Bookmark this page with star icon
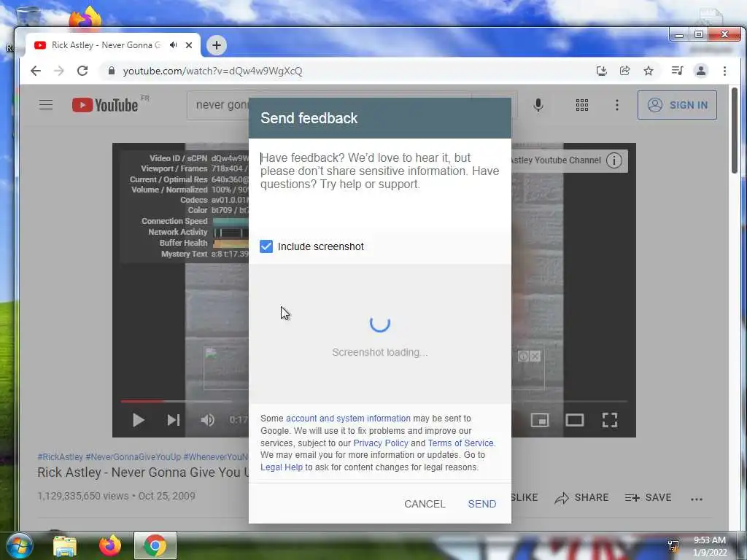This screenshot has width=747, height=560. tap(649, 71)
